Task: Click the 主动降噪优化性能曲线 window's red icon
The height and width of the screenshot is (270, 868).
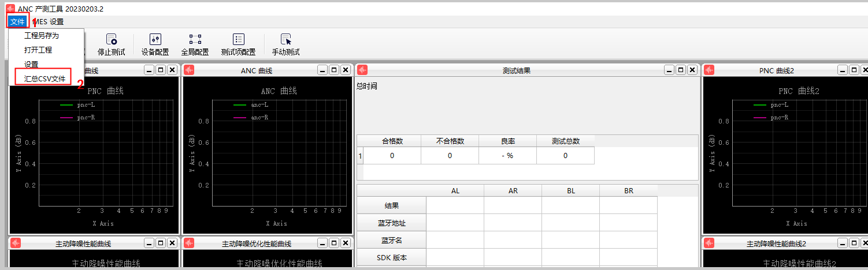Action: 189,243
